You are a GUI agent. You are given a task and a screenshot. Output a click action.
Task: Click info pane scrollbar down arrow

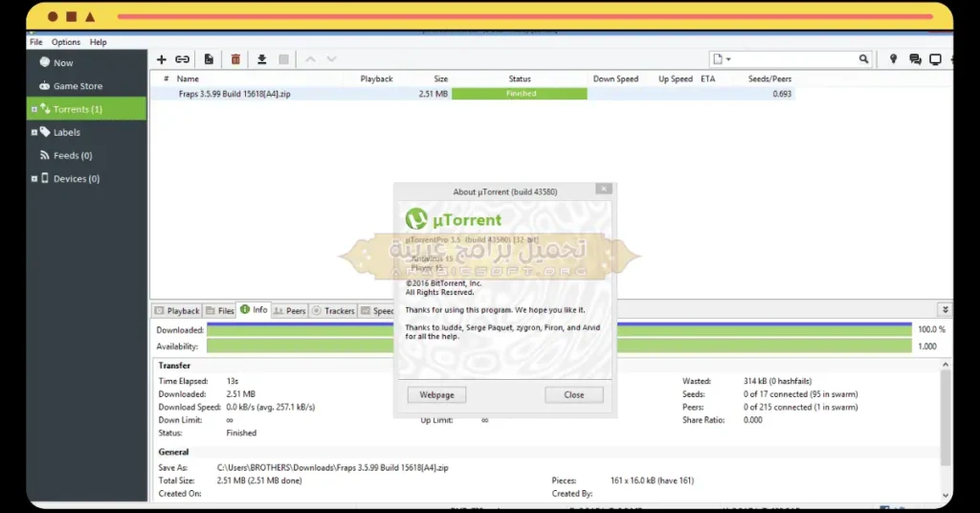pyautogui.click(x=946, y=496)
